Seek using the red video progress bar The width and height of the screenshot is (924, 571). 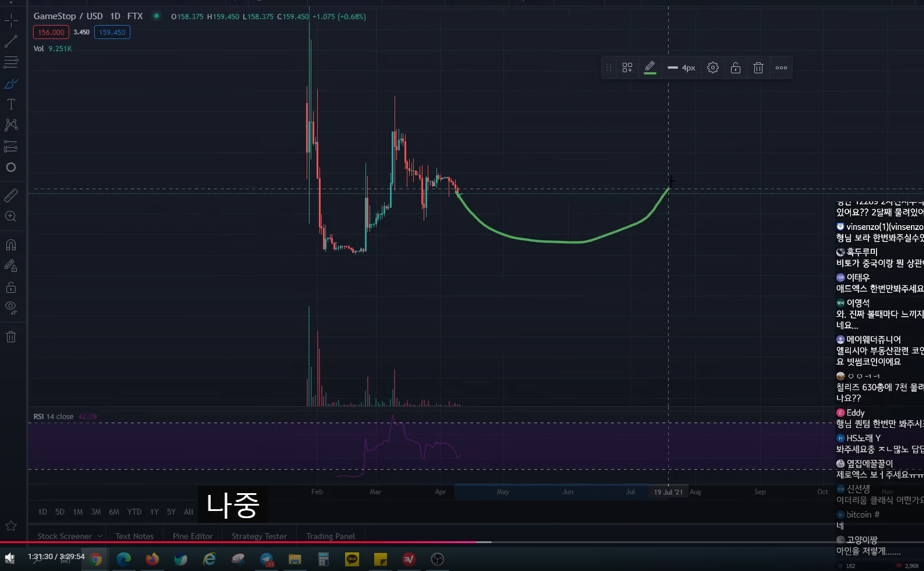click(462, 542)
